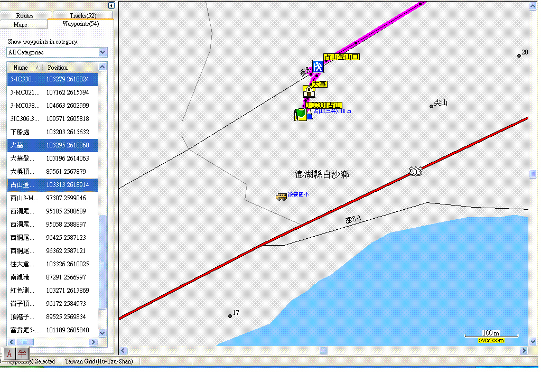Select waypoint 3-MC038 row
The image size is (541, 392).
tap(52, 106)
